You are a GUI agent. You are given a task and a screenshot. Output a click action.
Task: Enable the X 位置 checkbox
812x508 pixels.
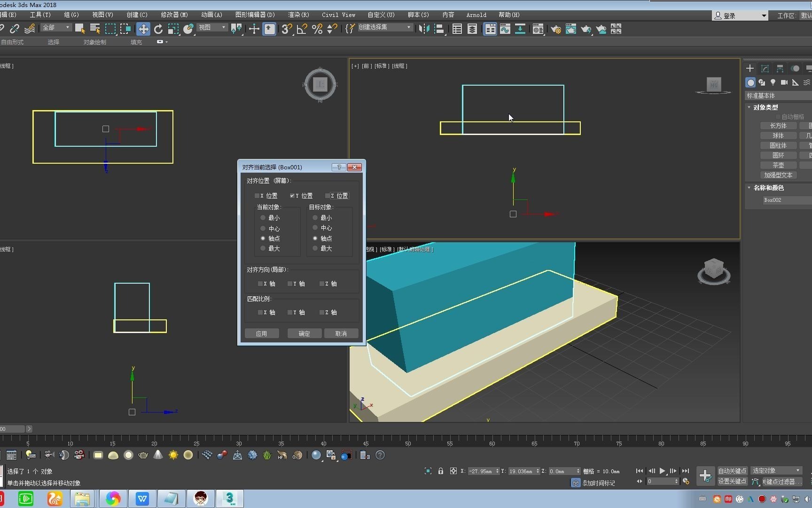point(257,196)
